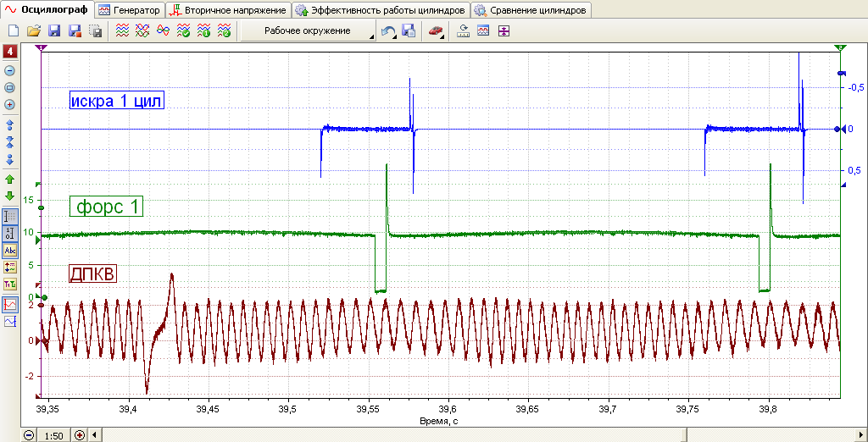This screenshot has height=442, width=868.
Task: Save with the blue floppy icon
Action: pyautogui.click(x=54, y=31)
